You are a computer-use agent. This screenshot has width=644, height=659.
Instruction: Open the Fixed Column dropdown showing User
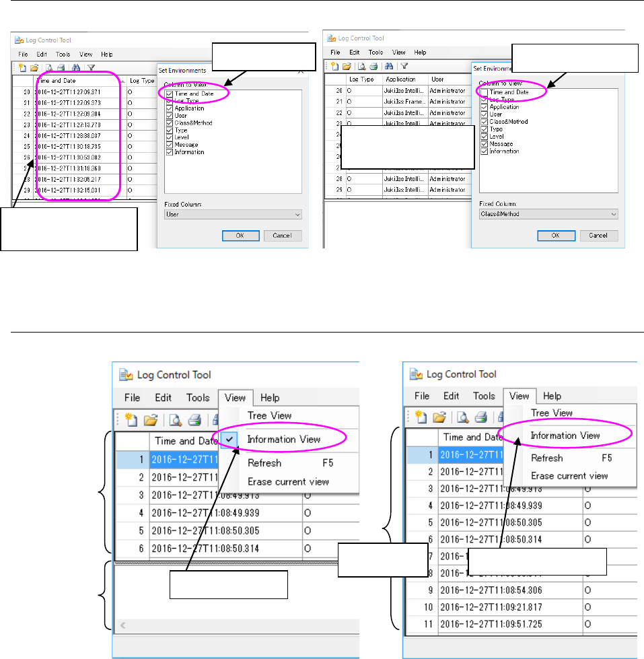pos(233,214)
